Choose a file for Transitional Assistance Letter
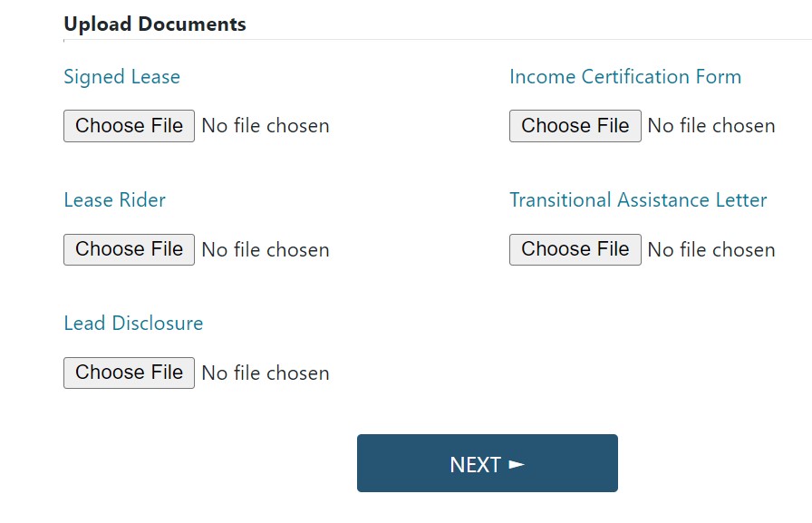This screenshot has width=812, height=523. coord(575,249)
